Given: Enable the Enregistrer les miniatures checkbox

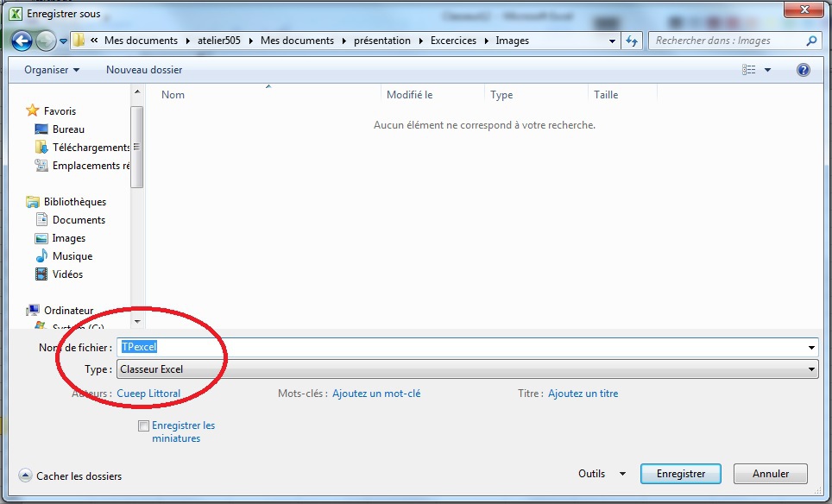Looking at the screenshot, I should (143, 425).
